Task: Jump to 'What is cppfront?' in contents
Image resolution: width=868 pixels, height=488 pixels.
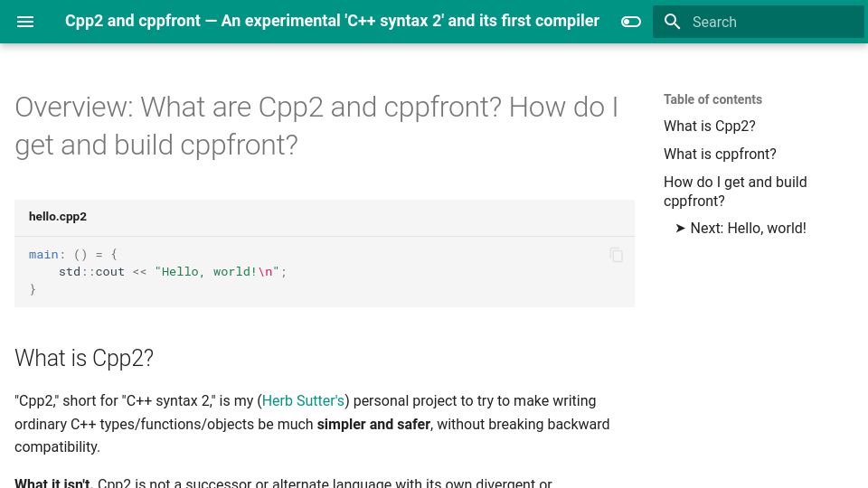Action: 720,154
